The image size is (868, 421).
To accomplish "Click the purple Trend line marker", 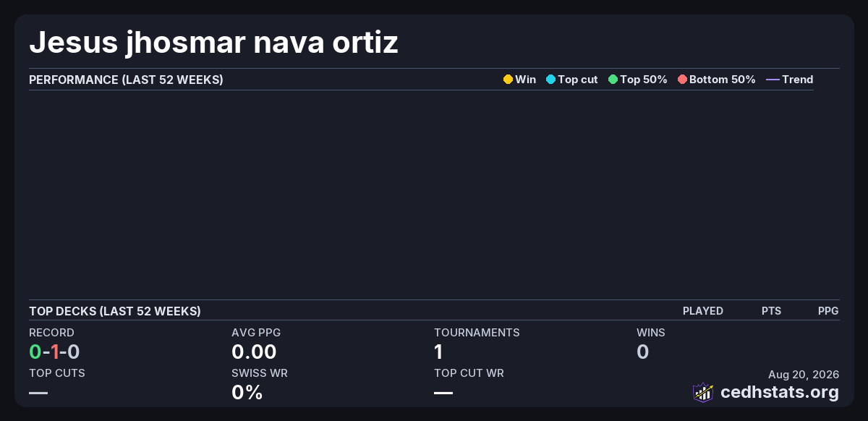I will click(773, 80).
